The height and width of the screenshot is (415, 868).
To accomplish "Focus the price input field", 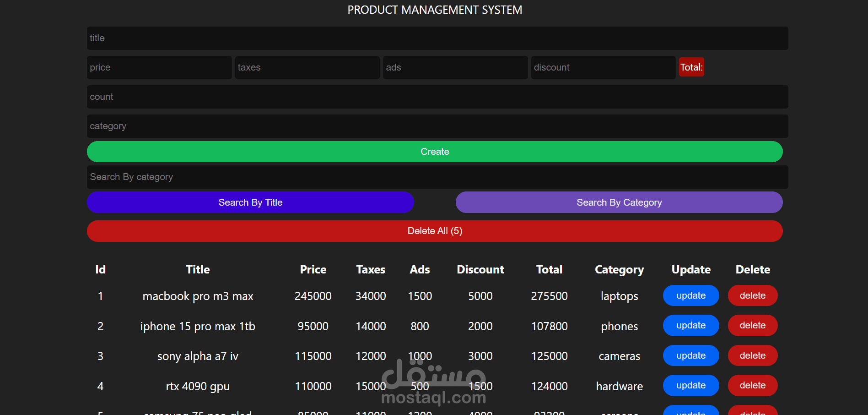I will 159,67.
